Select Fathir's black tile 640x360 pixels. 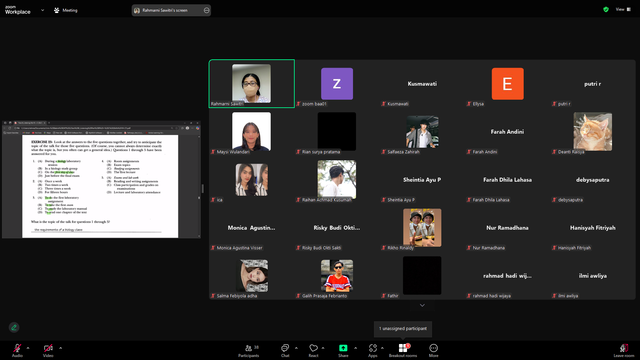tap(422, 276)
